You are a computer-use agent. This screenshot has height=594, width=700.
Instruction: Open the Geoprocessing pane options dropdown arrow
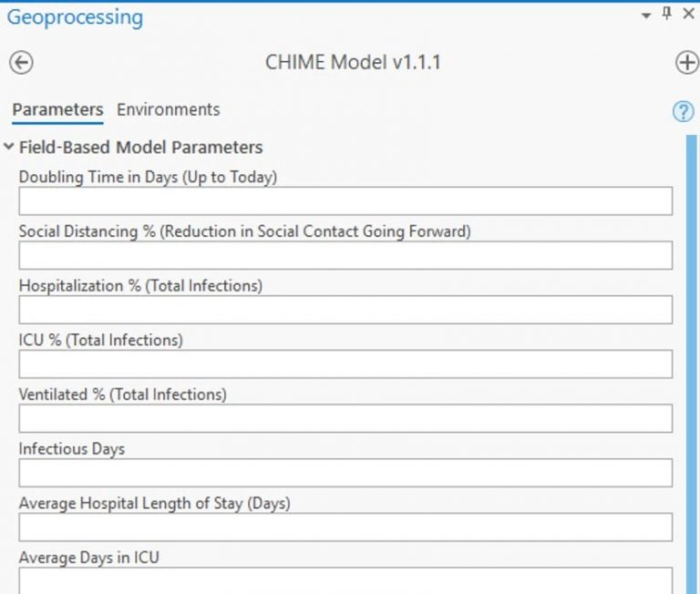pos(646,15)
